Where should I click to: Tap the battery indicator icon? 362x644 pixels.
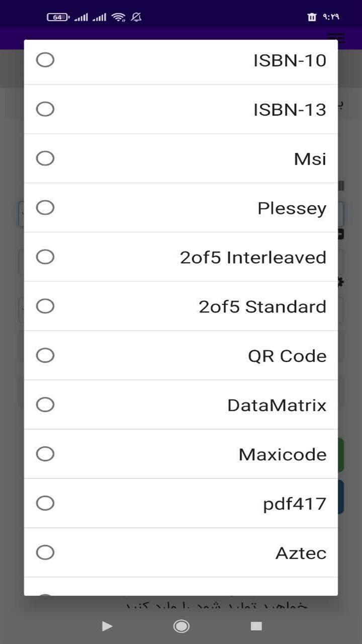tap(58, 17)
